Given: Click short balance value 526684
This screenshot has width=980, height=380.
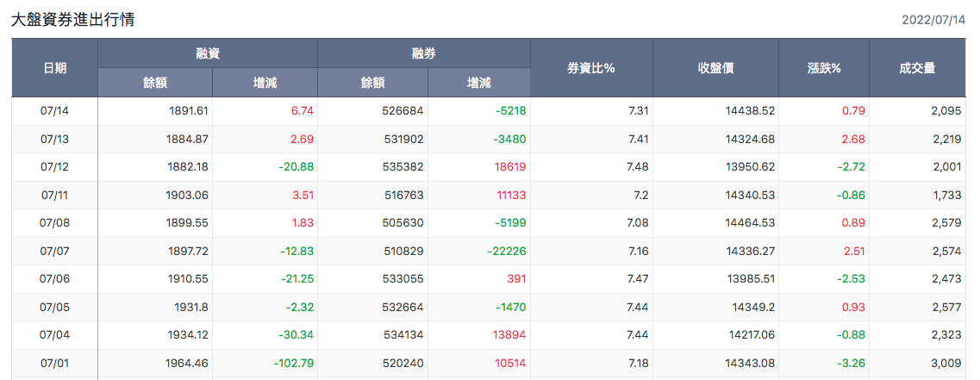Looking at the screenshot, I should click(403, 111).
